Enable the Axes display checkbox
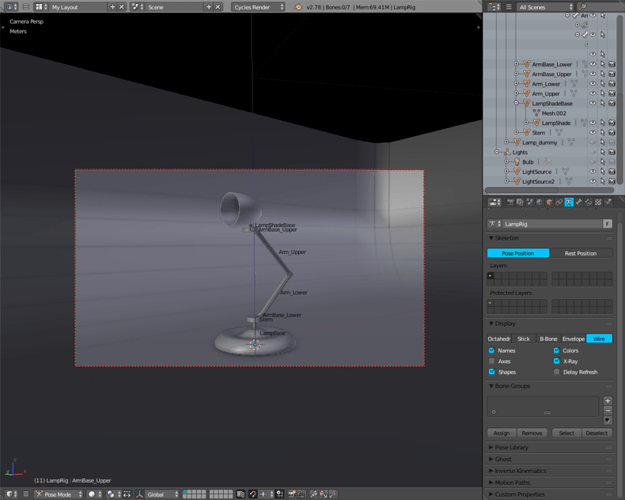Image resolution: width=625 pixels, height=500 pixels. pyautogui.click(x=492, y=361)
